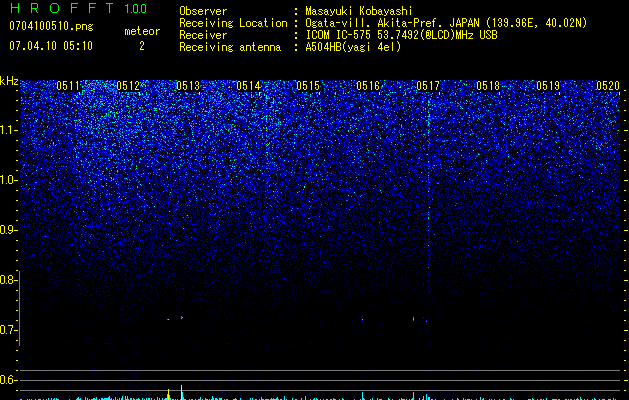Click the 0516 time marker

[368, 86]
